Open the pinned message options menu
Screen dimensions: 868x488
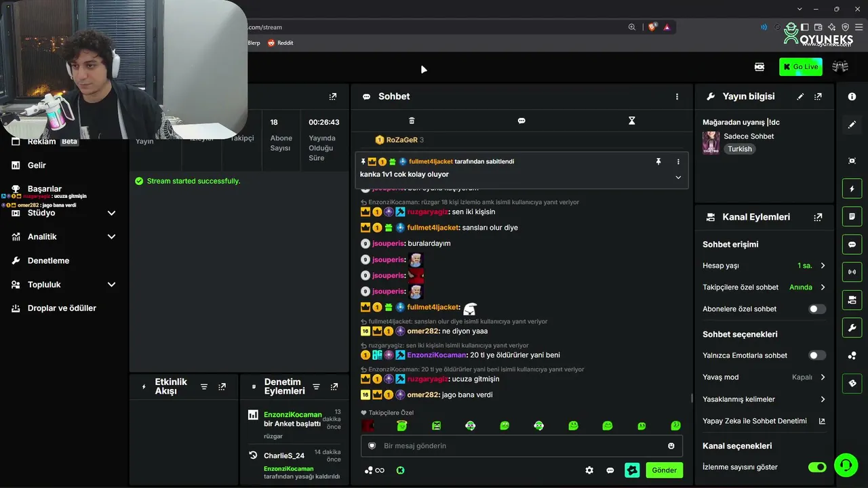(678, 162)
